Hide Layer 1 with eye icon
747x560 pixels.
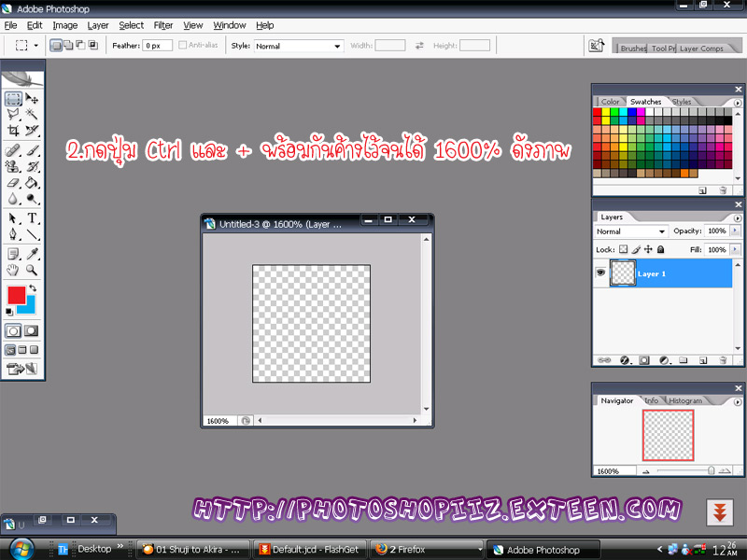click(x=600, y=273)
